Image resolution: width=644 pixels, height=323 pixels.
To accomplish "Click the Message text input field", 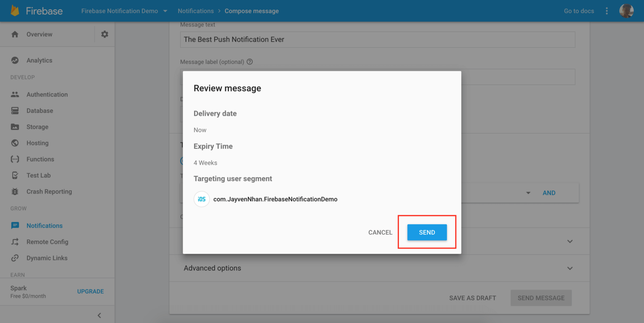I will click(x=378, y=39).
